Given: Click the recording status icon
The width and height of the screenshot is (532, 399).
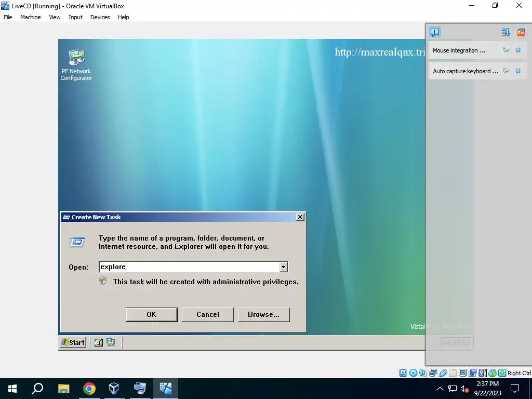Looking at the screenshot, I should [472, 373].
